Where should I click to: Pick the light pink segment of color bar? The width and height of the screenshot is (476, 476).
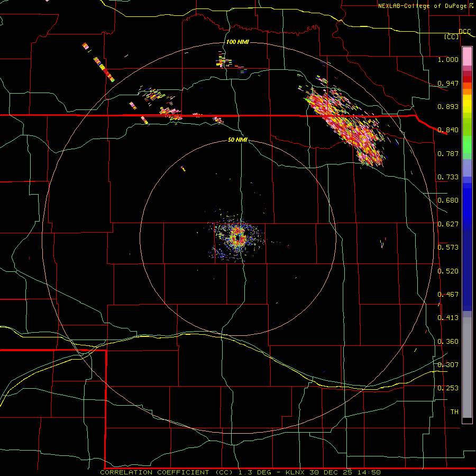click(x=467, y=56)
